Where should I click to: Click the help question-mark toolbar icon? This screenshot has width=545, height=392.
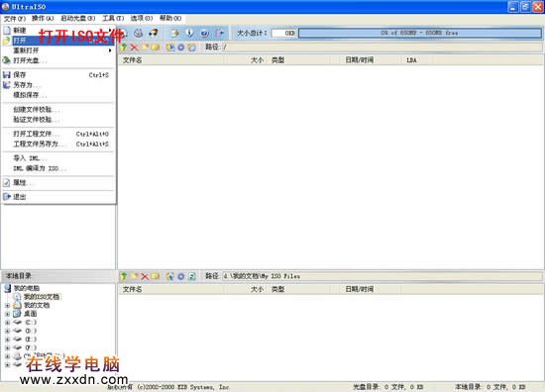tap(205, 33)
